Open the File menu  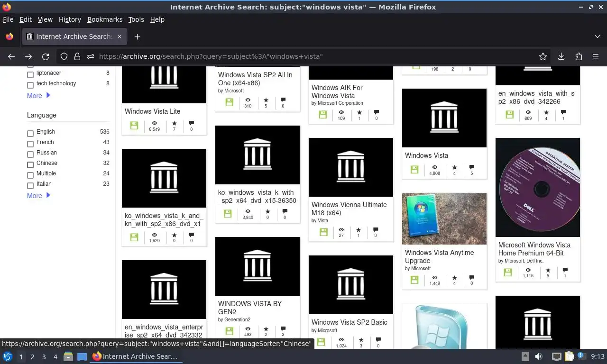tap(8, 19)
